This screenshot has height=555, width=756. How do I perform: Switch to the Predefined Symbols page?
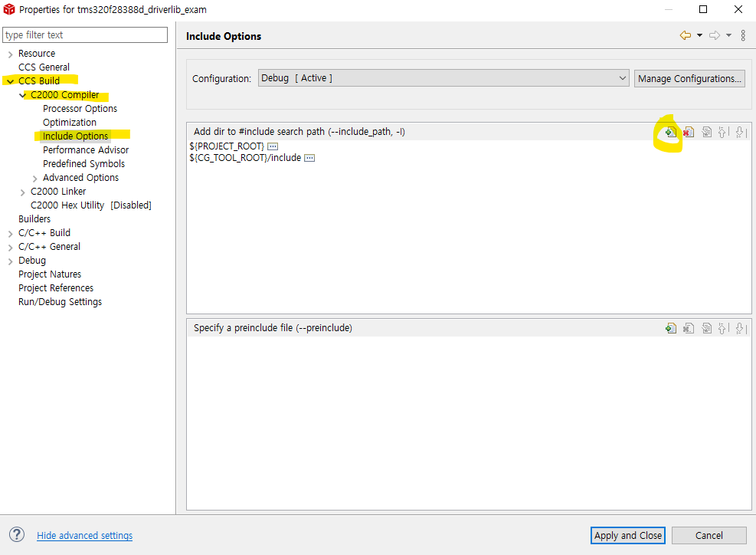pyautogui.click(x=85, y=163)
